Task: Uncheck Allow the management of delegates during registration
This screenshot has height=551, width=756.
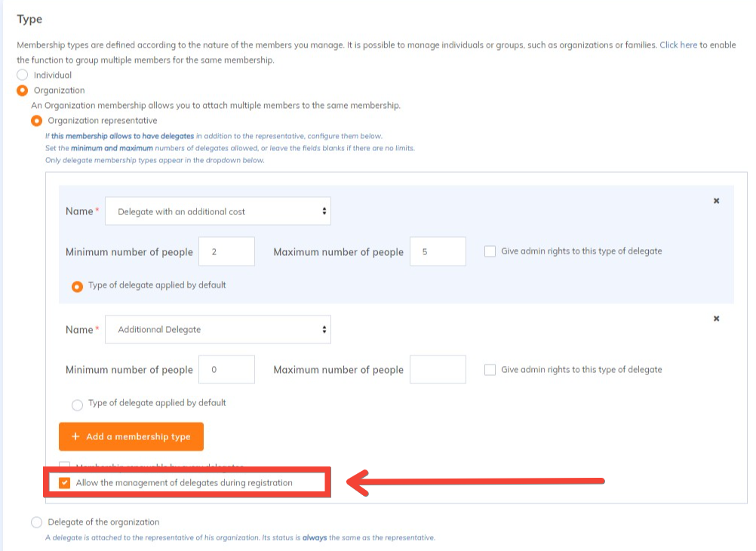Action: point(65,483)
